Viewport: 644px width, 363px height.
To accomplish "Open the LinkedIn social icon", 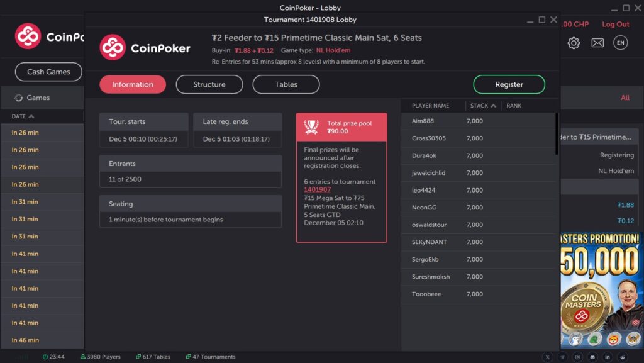I will tap(608, 357).
